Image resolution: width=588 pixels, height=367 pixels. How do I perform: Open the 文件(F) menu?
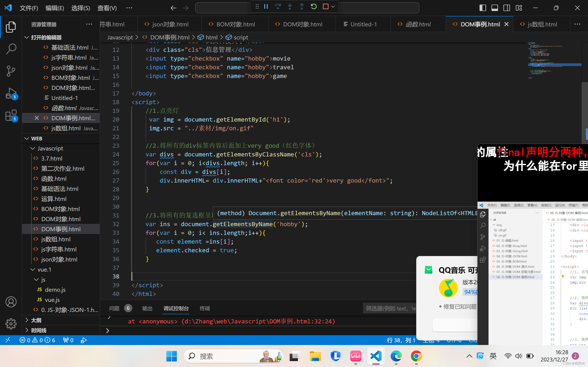point(29,8)
